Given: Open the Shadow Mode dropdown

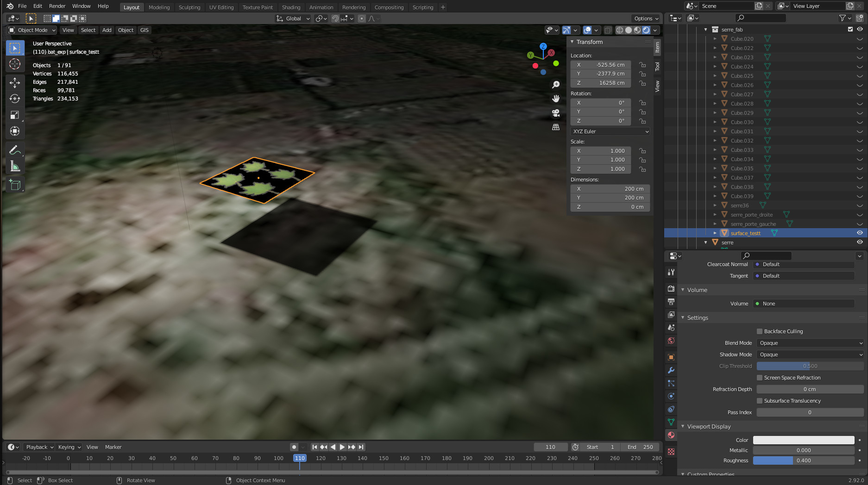Looking at the screenshot, I should tap(810, 354).
